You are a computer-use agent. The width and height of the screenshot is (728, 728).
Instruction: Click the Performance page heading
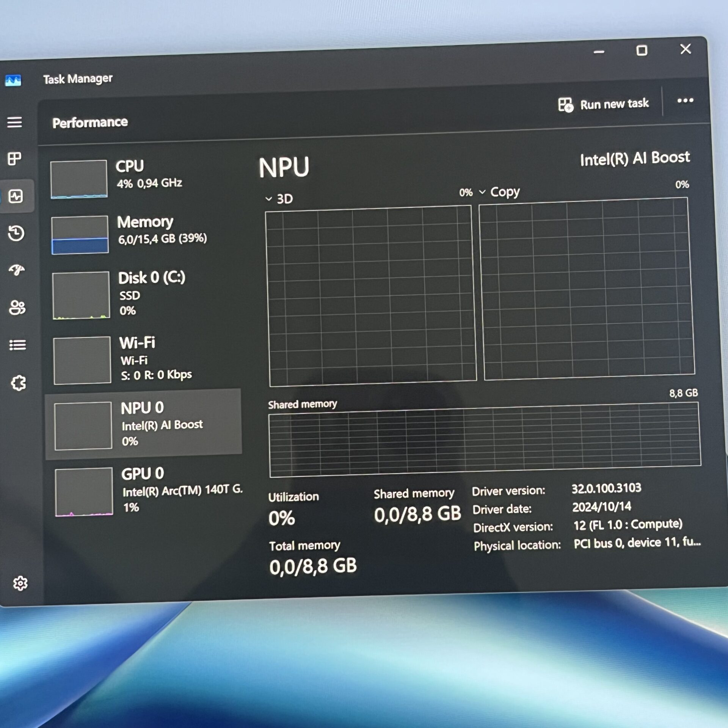[x=90, y=122]
